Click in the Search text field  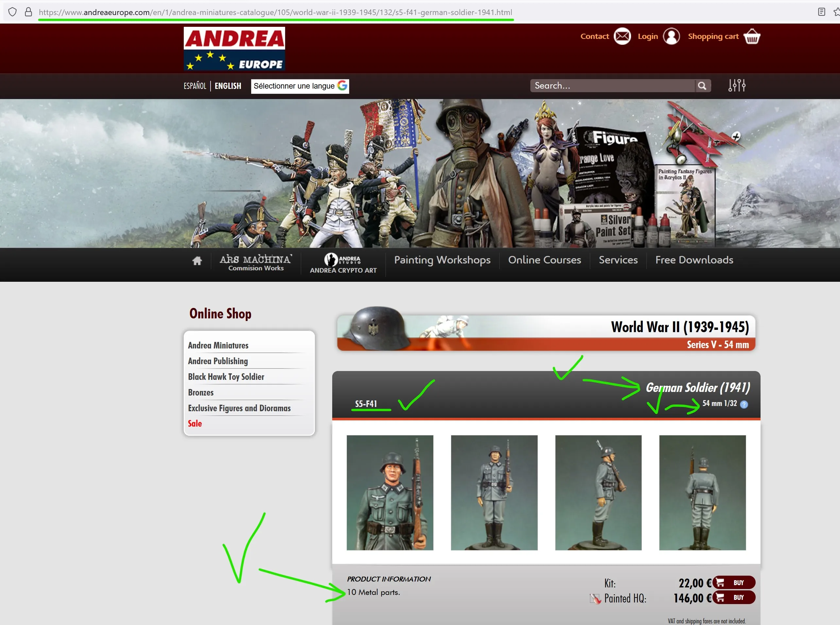coord(612,86)
